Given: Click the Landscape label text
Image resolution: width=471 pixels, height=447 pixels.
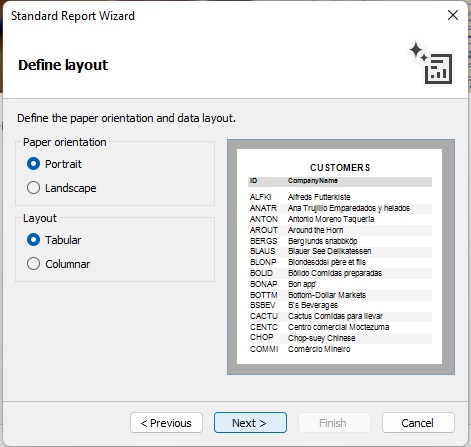Looking at the screenshot, I should (x=71, y=188).
